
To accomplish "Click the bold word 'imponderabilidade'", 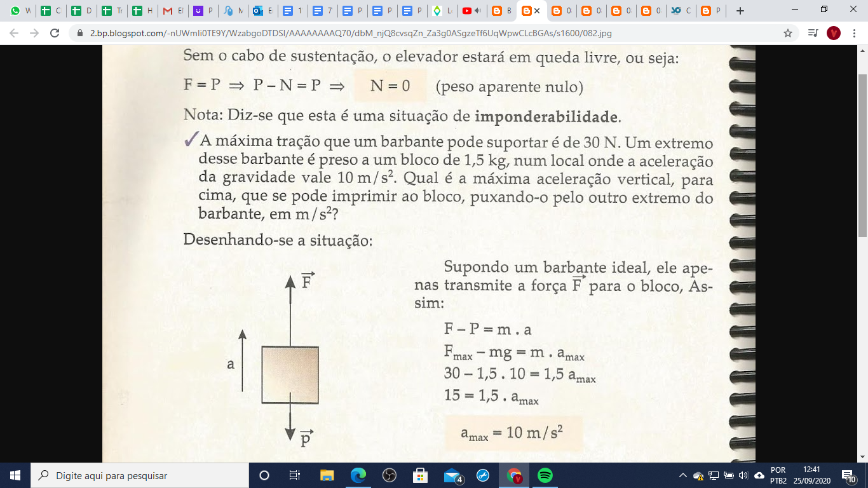I will tap(546, 117).
